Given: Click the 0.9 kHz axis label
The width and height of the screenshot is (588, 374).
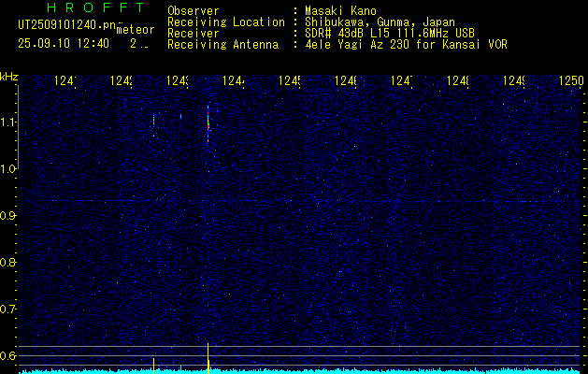Looking at the screenshot, I should pyautogui.click(x=7, y=216).
